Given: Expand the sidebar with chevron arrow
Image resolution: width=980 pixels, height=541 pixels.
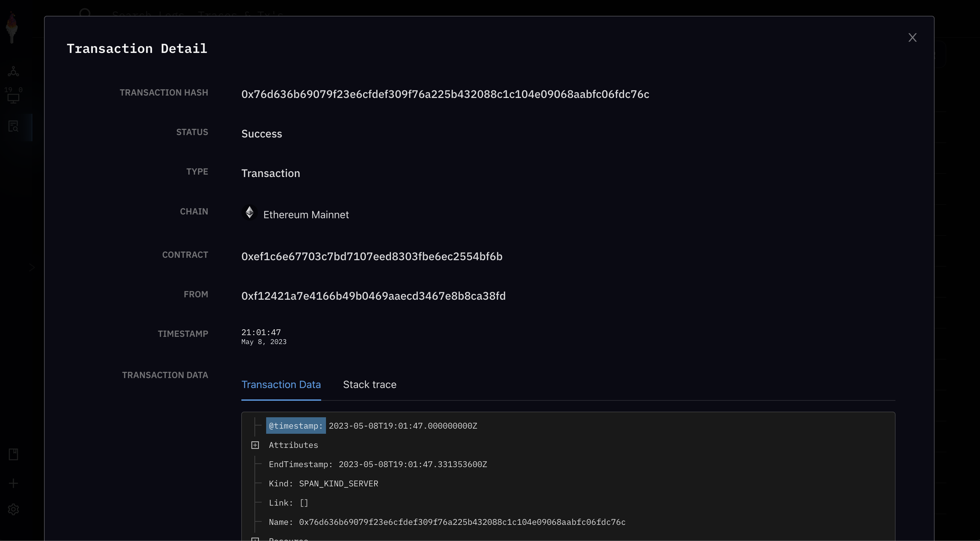Looking at the screenshot, I should [32, 268].
